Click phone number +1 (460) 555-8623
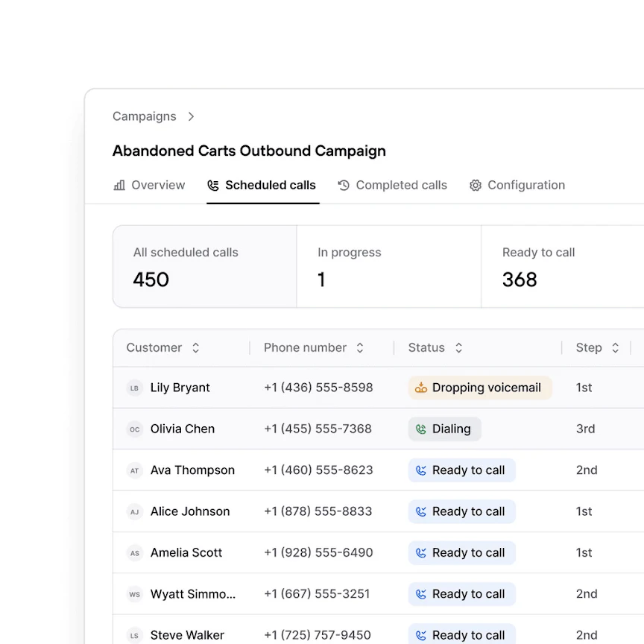This screenshot has width=644, height=644. 318,470
